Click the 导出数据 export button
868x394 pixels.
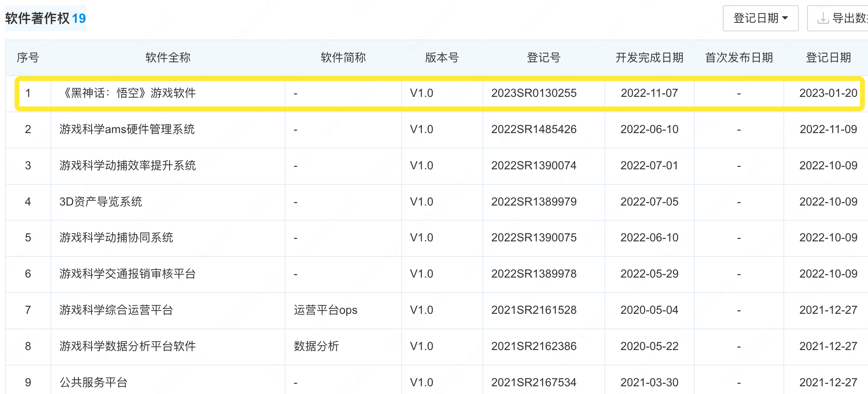tap(838, 18)
